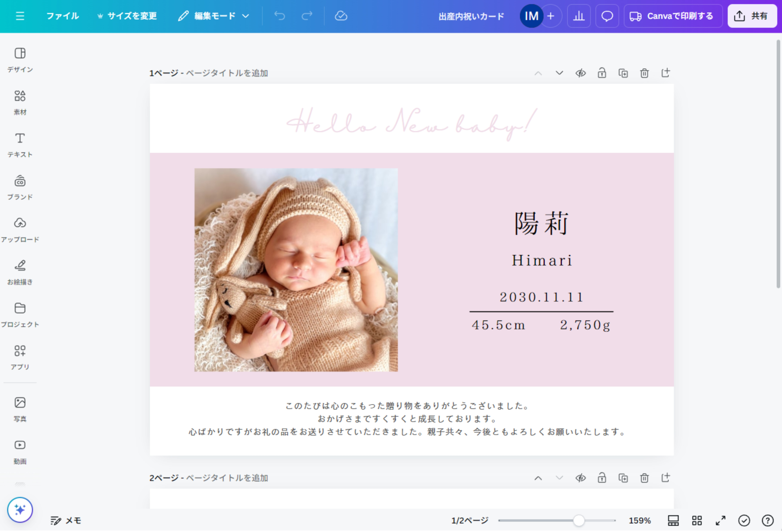The image size is (782, 532).
Task: Hide page 1 with eye icon
Action: tap(581, 73)
